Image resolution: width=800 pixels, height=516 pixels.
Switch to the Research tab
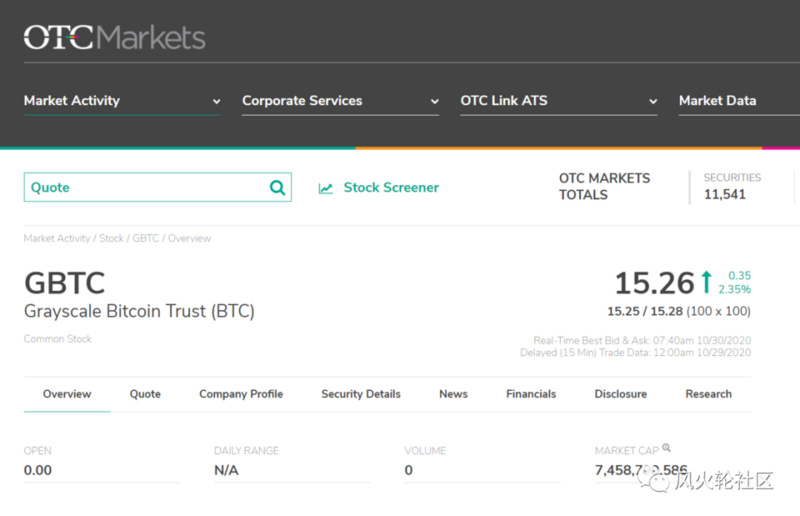click(708, 394)
